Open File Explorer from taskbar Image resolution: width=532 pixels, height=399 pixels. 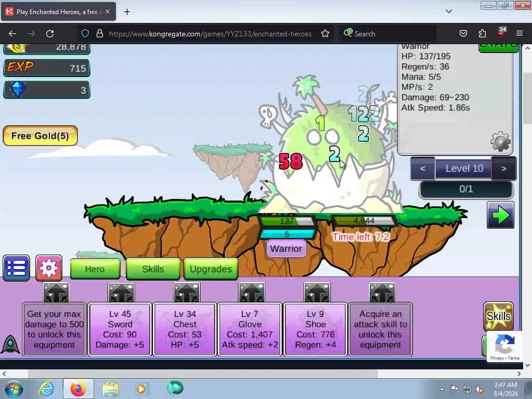111,389
